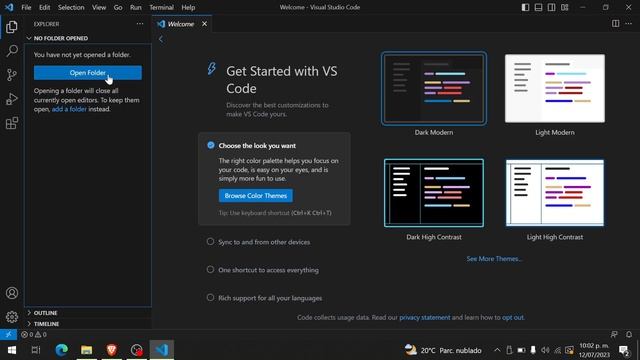640x360 pixels.
Task: Open the Search view in activity bar
Action: [x=12, y=51]
